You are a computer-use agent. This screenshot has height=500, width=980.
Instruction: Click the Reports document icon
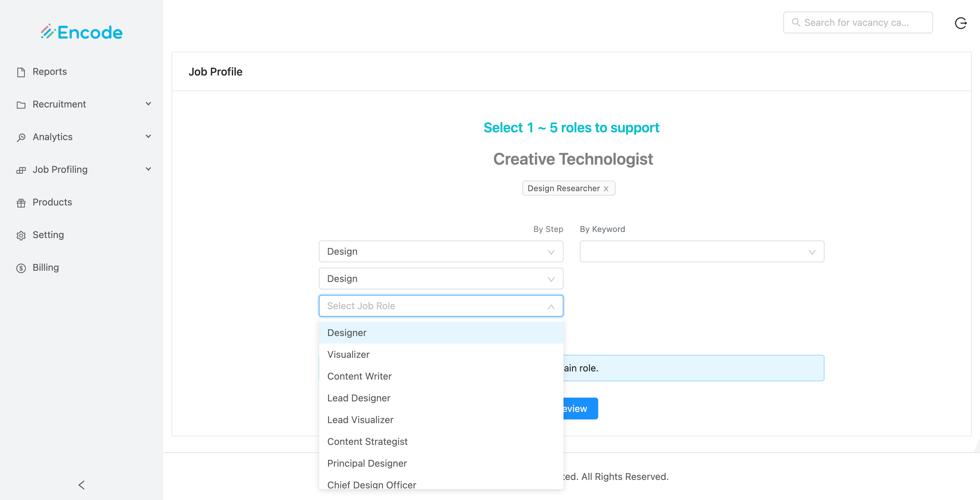click(21, 72)
